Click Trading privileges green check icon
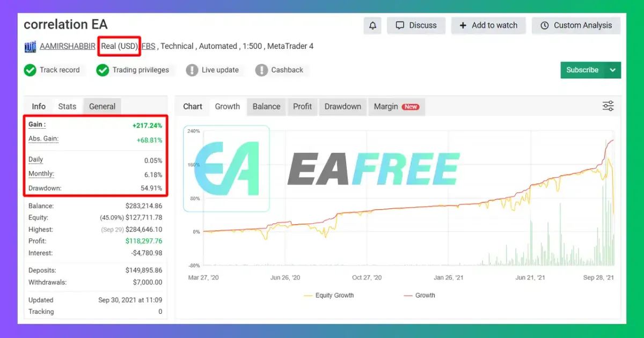This screenshot has height=338, width=644. point(103,70)
